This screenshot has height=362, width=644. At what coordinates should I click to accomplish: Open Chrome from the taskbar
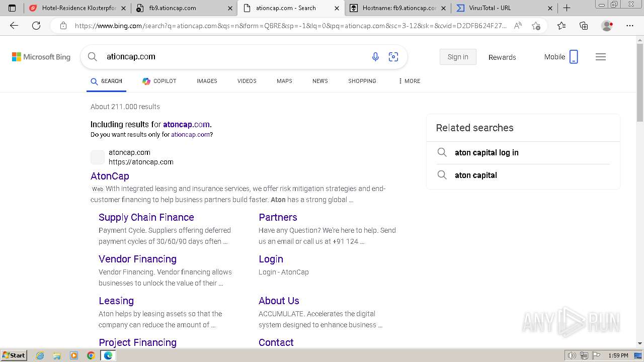coord(91,355)
